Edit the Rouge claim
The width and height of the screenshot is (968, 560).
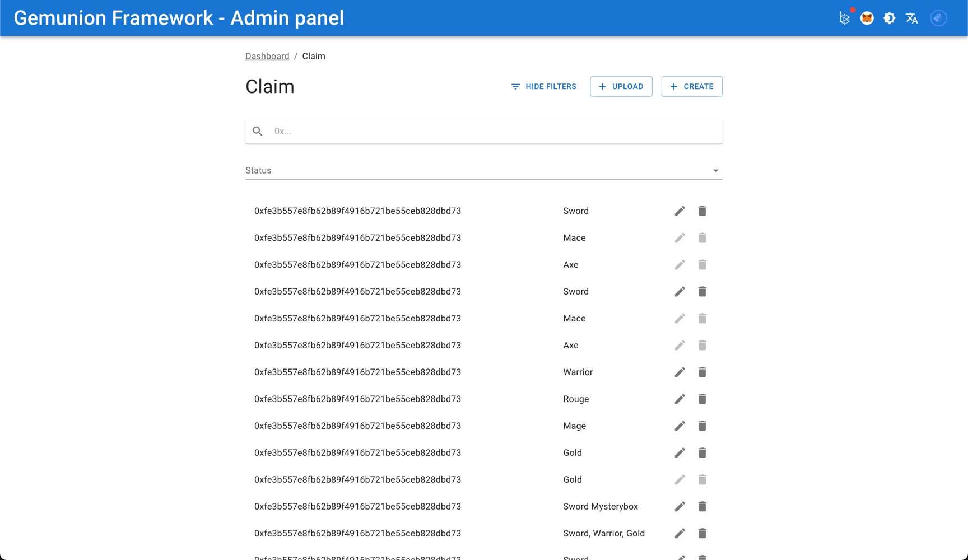click(680, 399)
